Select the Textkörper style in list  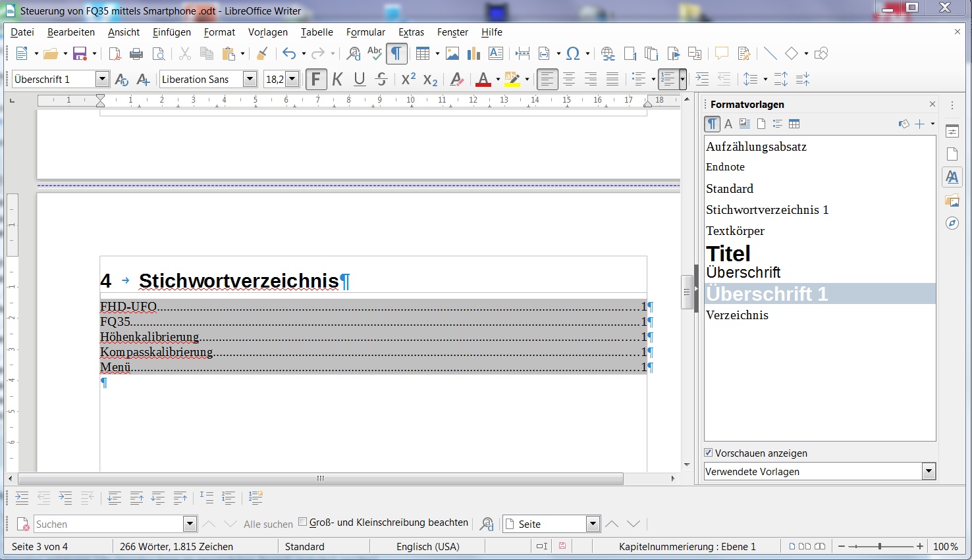(x=735, y=231)
